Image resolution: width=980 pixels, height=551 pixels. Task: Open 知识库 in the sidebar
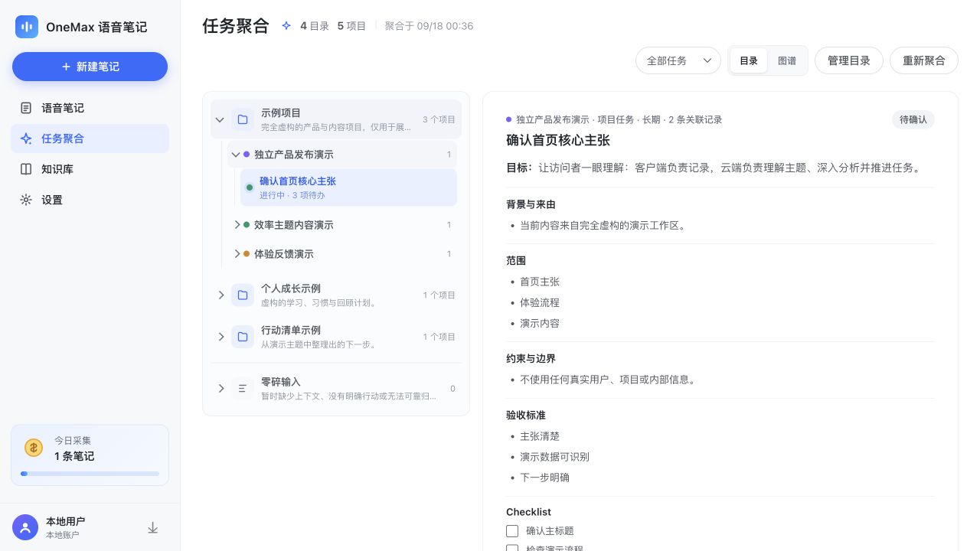pos(90,169)
